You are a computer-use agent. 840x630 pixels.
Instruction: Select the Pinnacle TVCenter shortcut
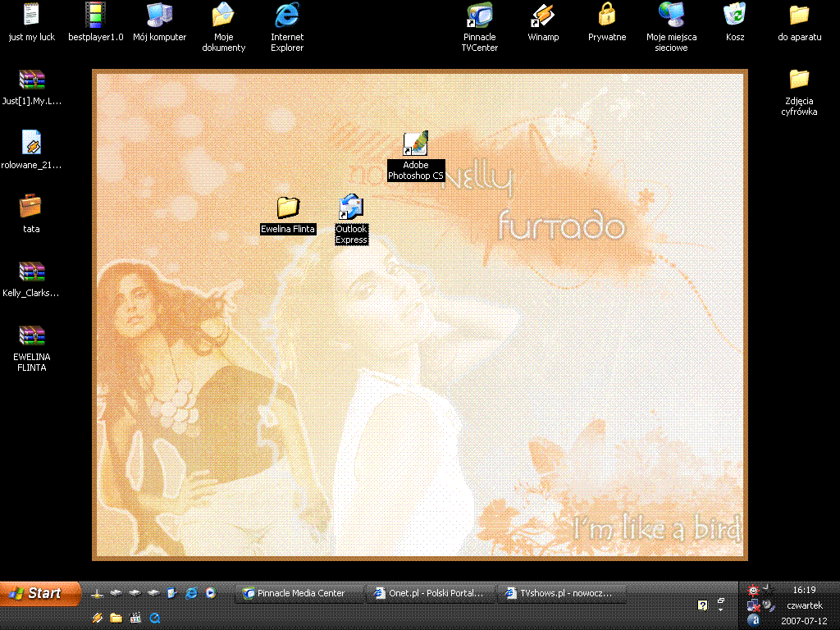coord(479,15)
